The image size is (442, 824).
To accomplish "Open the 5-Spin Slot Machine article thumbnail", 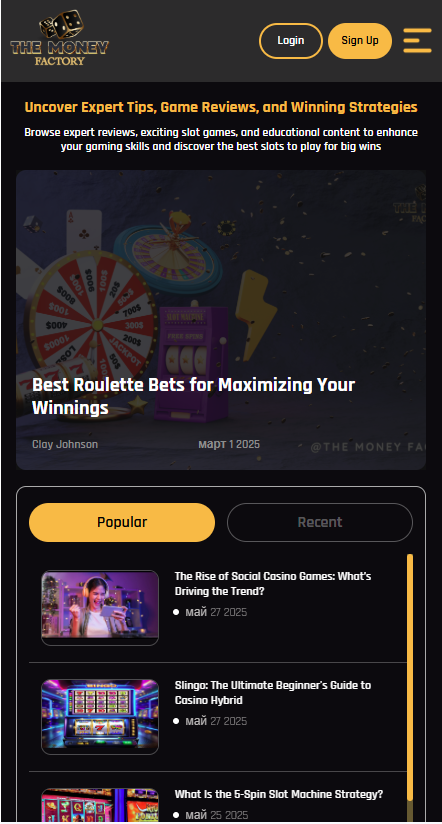I will pyautogui.click(x=100, y=805).
